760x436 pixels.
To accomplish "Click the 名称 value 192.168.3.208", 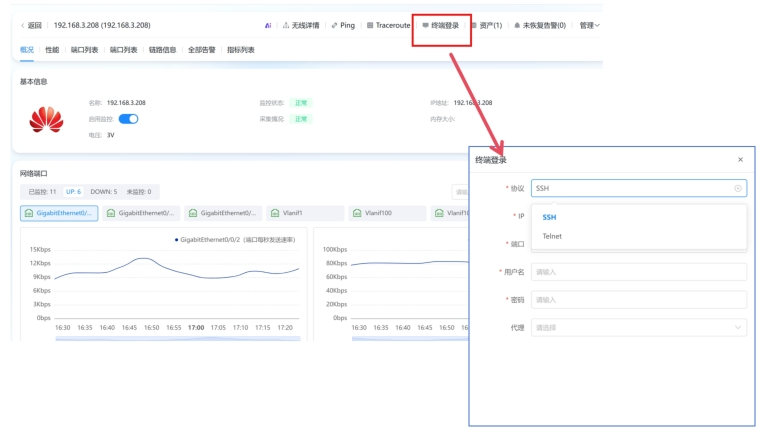I will (x=126, y=103).
